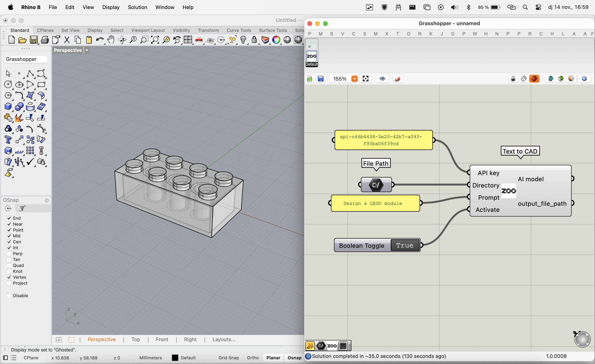Select the Box solid tool in sidebar

(x=8, y=107)
